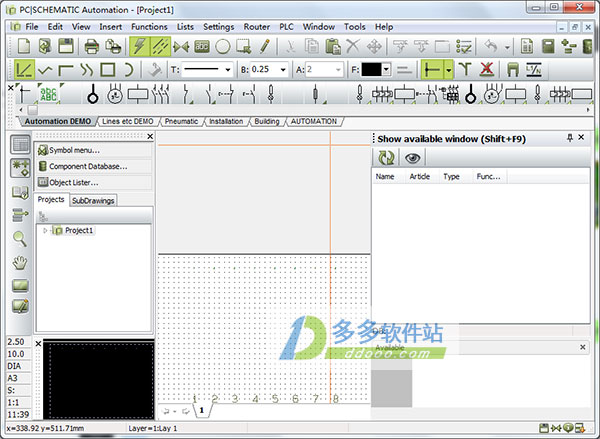Toggle the Symbols lightning bolt tool
The image size is (600, 439).
click(x=140, y=47)
